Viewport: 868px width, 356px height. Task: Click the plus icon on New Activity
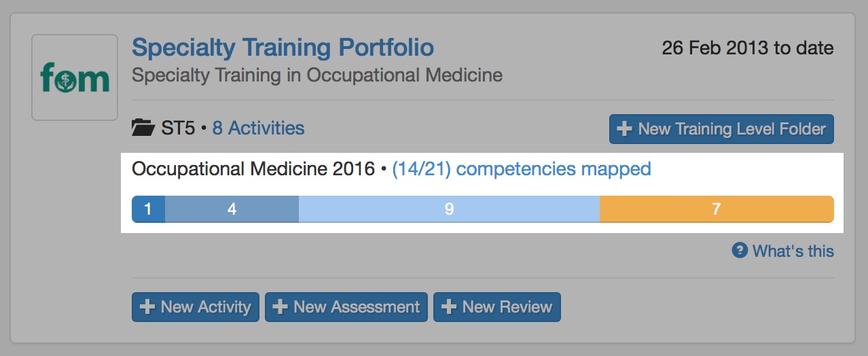point(147,307)
